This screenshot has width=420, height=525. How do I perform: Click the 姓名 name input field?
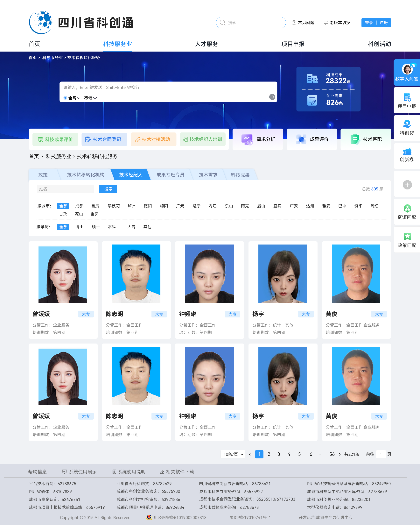[65, 189]
